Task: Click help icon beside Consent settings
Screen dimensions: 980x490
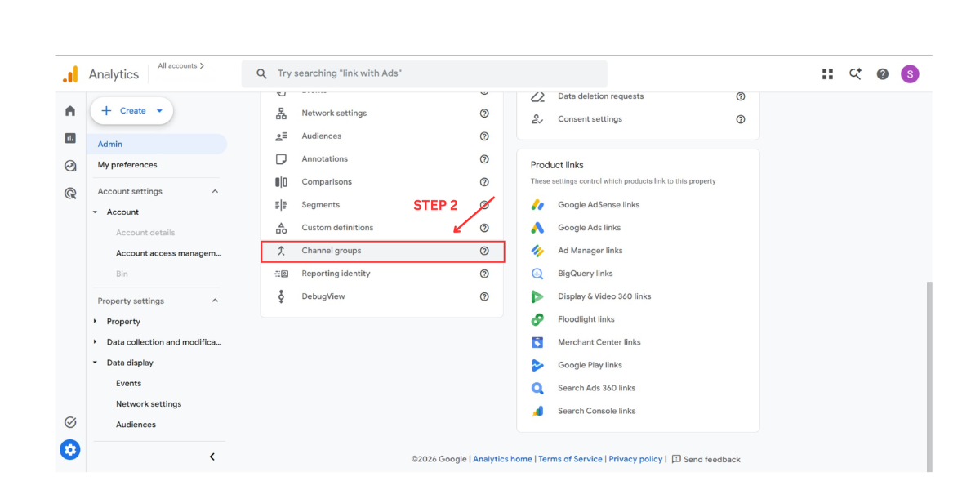Action: (x=741, y=119)
